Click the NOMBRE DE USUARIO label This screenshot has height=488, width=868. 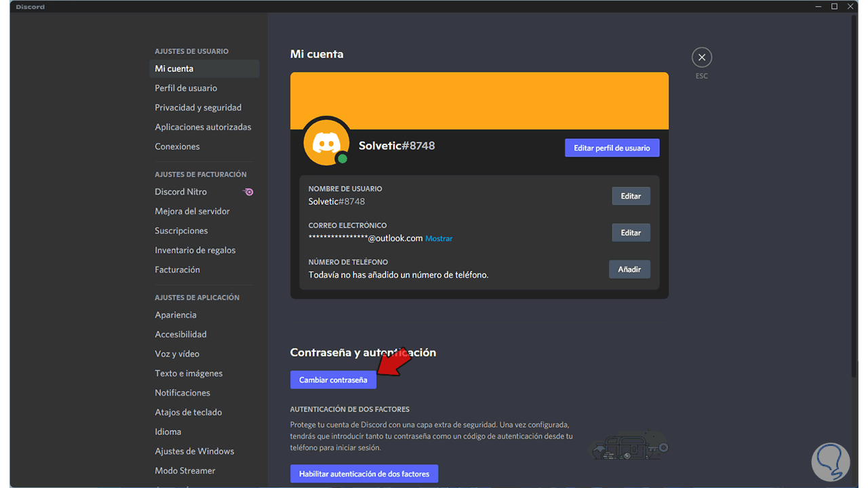coord(345,189)
